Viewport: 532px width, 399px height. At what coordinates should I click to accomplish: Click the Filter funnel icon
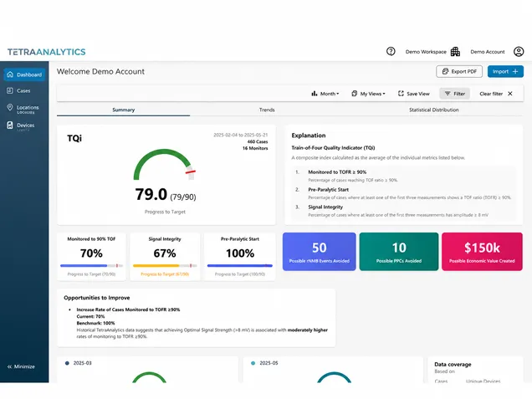pos(448,94)
